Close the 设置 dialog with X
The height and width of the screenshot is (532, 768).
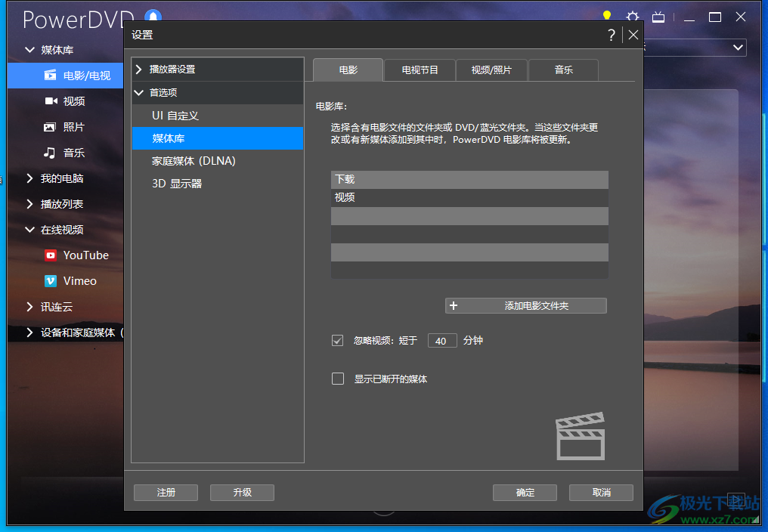click(633, 35)
